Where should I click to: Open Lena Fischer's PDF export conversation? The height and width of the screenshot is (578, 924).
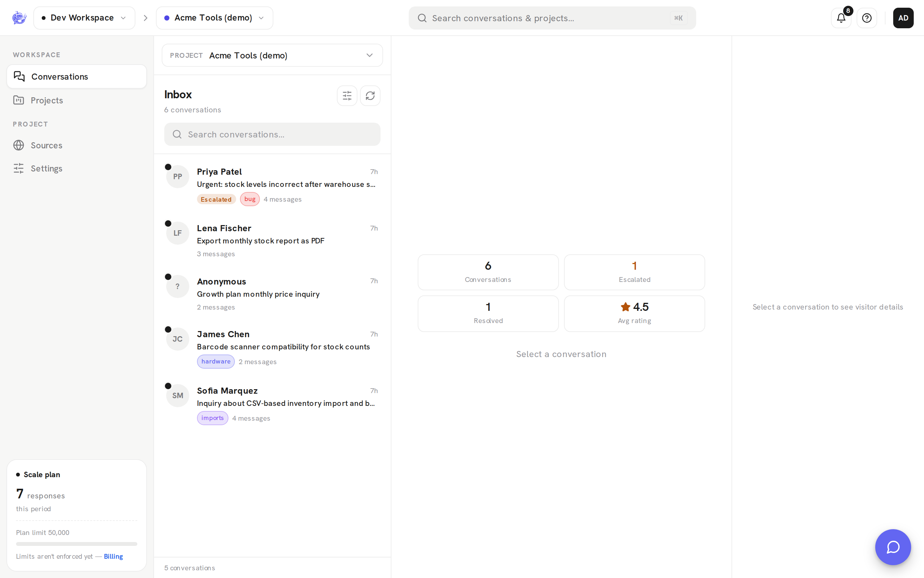tap(272, 241)
